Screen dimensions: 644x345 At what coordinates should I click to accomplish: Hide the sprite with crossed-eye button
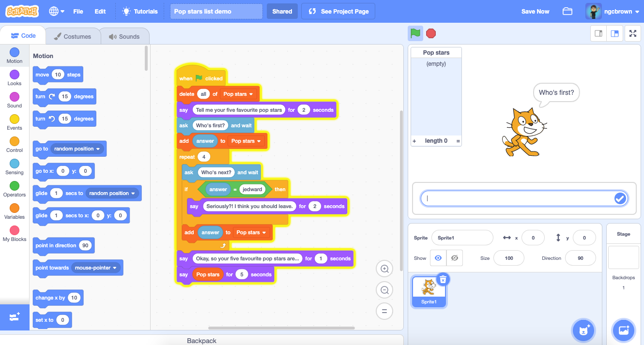pos(454,258)
